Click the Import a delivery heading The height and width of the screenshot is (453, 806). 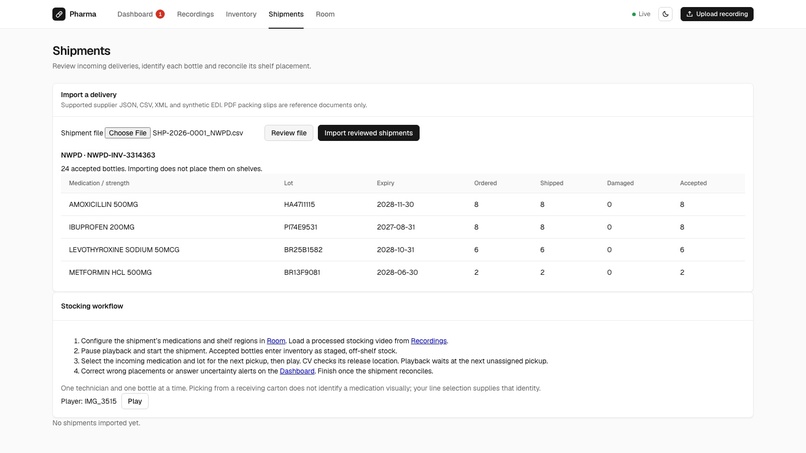tap(88, 95)
